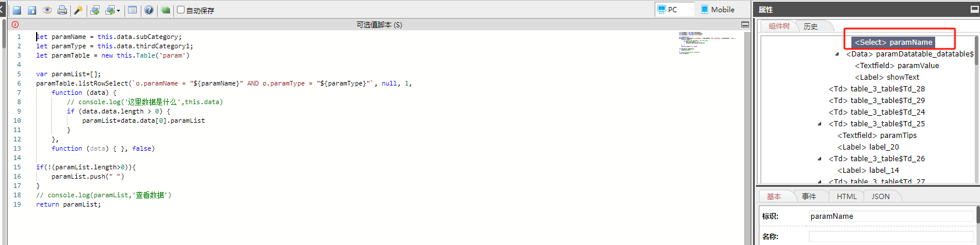
Task: Switch to Mobile view mode
Action: 718,9
